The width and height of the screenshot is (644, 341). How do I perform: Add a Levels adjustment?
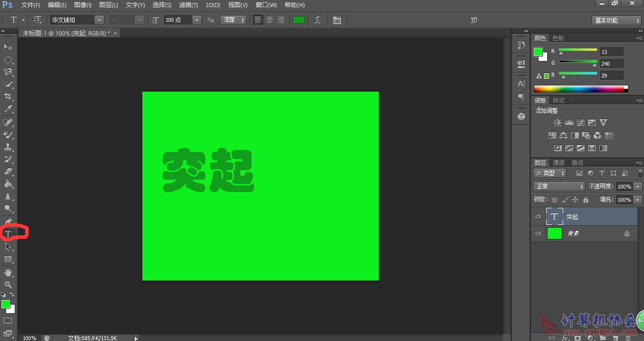click(x=569, y=122)
